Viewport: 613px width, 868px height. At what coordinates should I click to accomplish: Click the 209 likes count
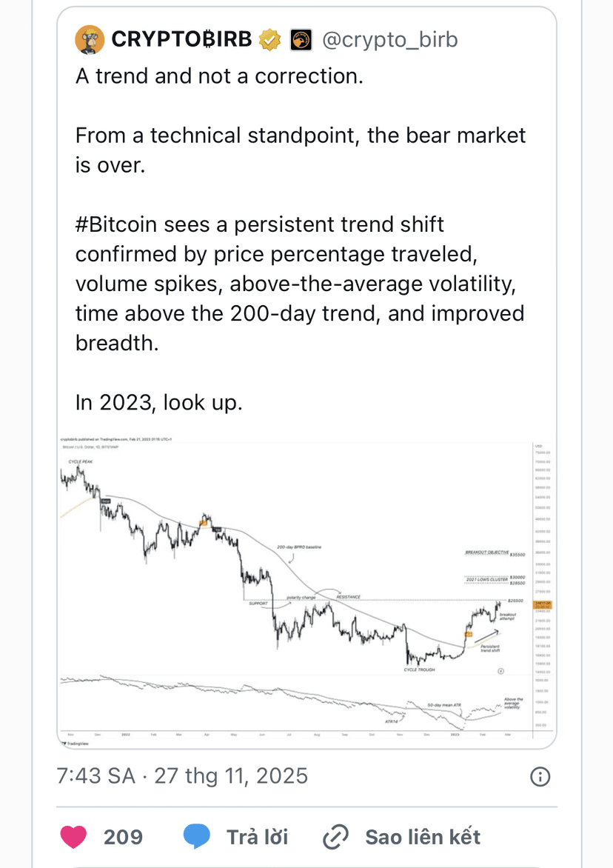(x=123, y=836)
